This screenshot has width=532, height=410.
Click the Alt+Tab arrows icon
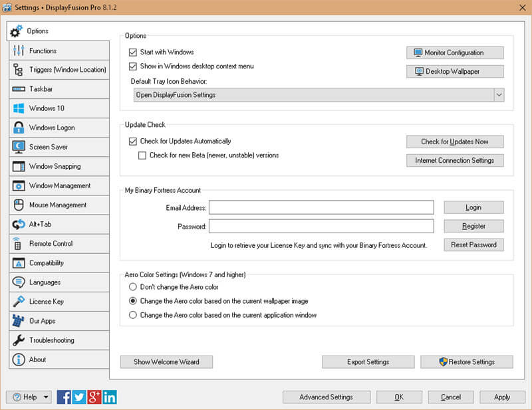point(19,224)
